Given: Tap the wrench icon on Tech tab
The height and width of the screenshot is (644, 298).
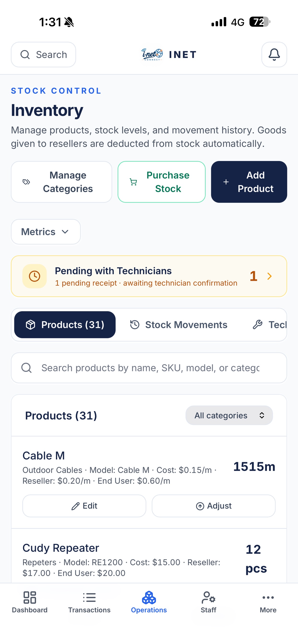Looking at the screenshot, I should pos(257,324).
